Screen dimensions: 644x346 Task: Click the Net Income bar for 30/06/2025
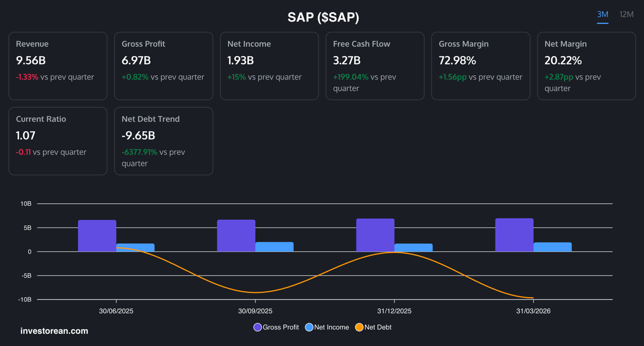135,247
